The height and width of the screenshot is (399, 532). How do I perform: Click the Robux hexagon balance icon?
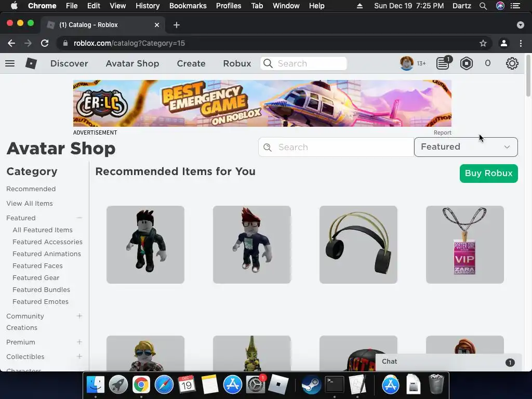467,63
